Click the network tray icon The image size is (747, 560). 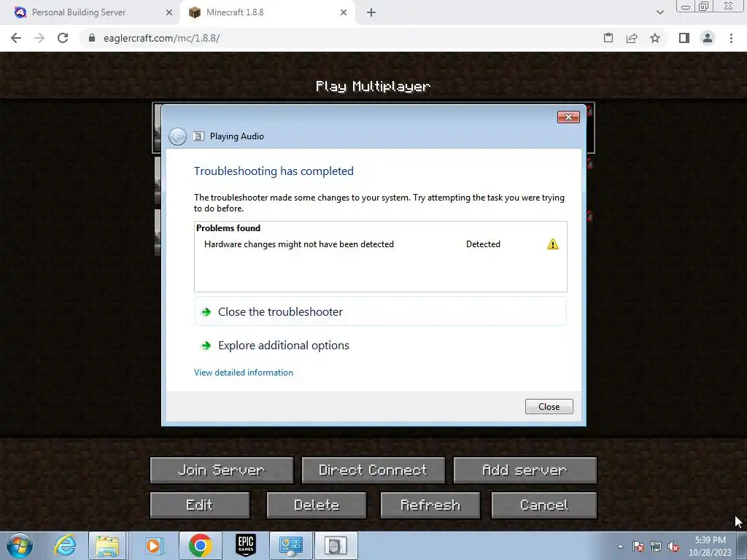point(656,547)
